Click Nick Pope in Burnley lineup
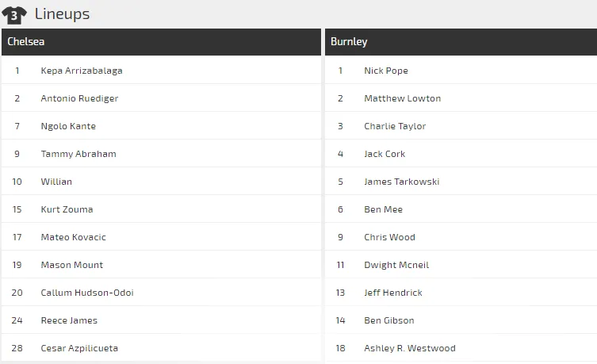The width and height of the screenshot is (597, 364). (386, 71)
